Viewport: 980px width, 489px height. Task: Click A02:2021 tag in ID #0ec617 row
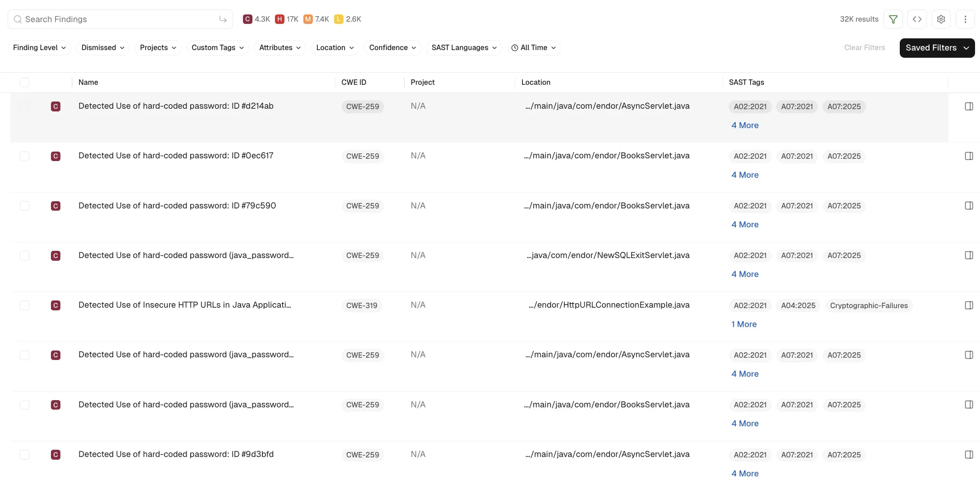(x=750, y=156)
